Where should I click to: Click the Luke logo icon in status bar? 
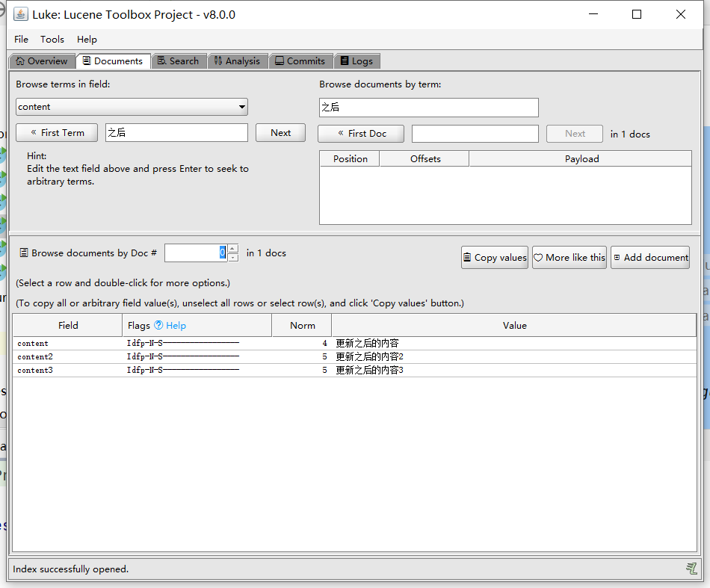(x=691, y=569)
